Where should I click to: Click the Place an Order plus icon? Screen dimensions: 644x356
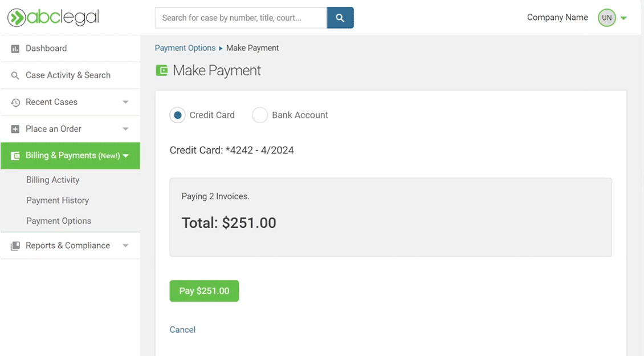[x=15, y=130]
